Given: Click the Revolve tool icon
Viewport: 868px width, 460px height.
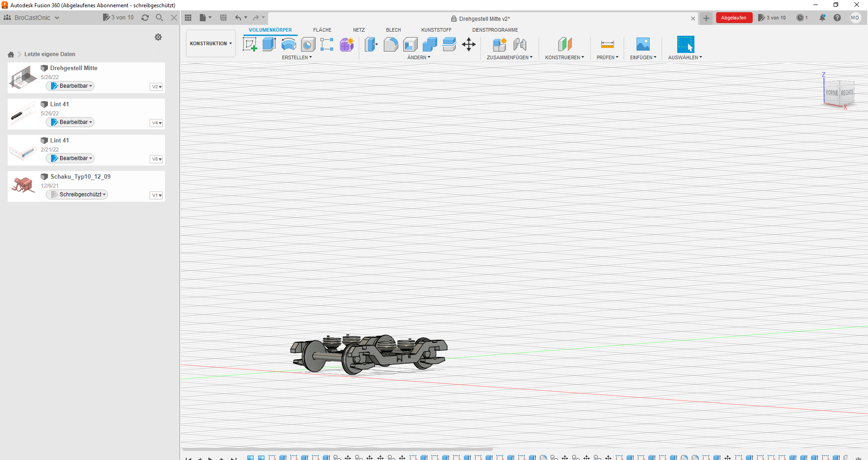Looking at the screenshot, I should tap(289, 44).
